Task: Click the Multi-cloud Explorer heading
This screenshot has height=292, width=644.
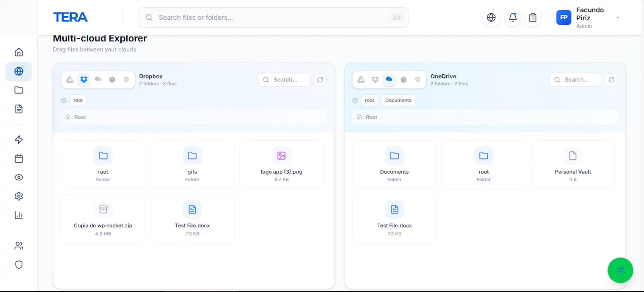Action: [100, 39]
